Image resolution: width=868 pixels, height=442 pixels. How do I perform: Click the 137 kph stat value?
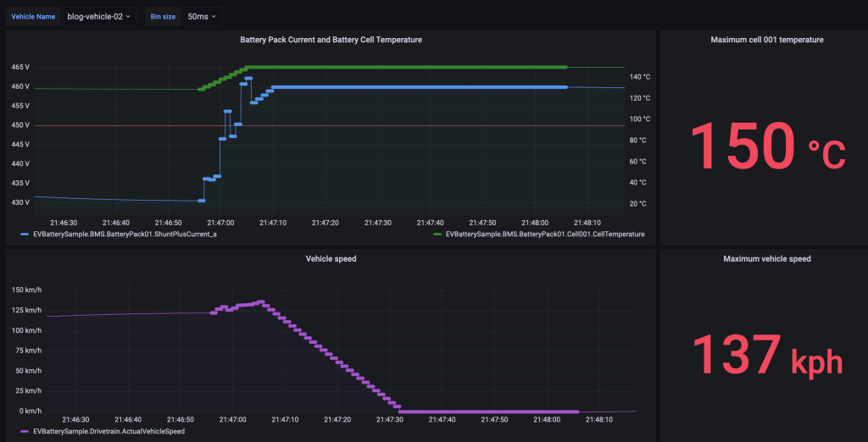click(x=767, y=355)
